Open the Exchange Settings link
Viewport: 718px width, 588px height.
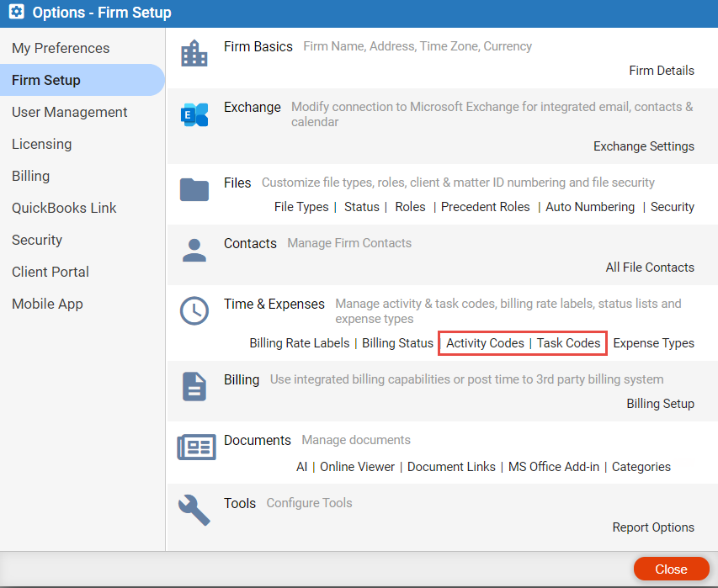click(x=643, y=146)
